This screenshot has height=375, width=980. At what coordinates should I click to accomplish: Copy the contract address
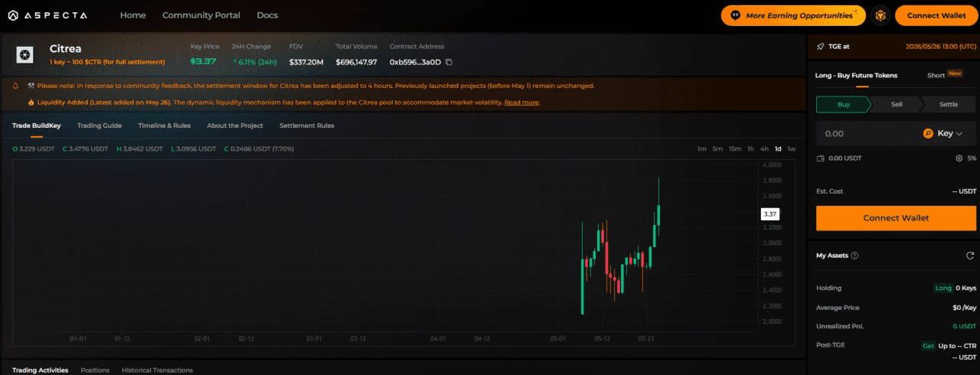click(449, 62)
